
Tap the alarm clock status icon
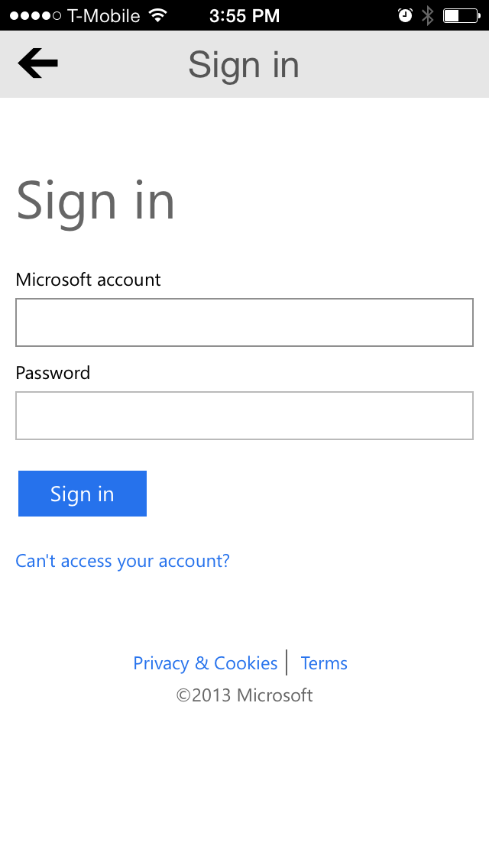(x=405, y=15)
